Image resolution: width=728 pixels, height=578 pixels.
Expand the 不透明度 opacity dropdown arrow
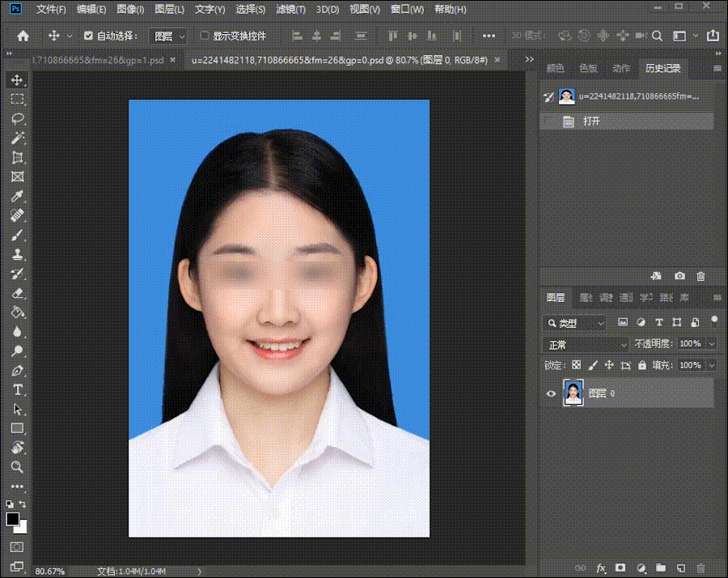pos(711,344)
